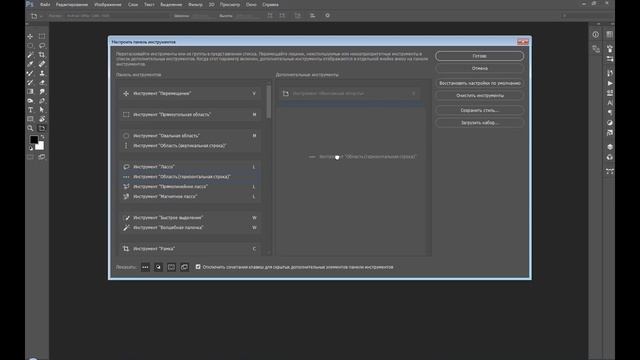This screenshot has width=640, height=360.
Task: Toggle Quick Mask mode in the toolbox
Action: pos(30,157)
